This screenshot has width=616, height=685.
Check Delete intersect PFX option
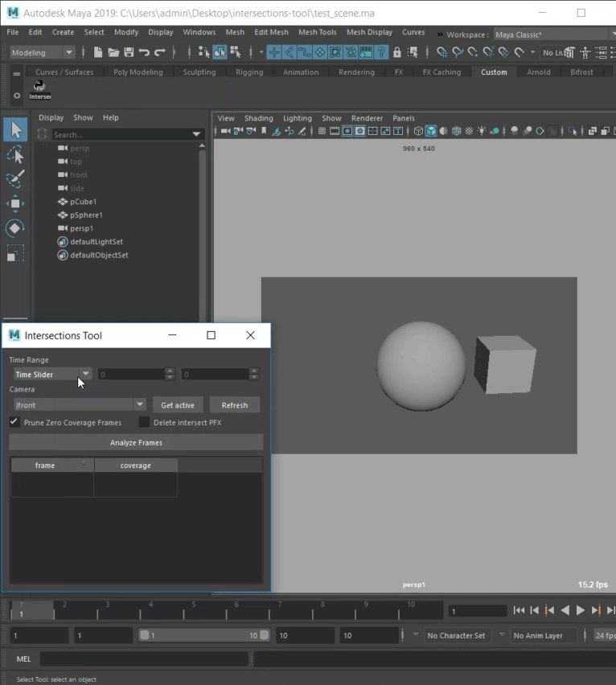point(144,422)
